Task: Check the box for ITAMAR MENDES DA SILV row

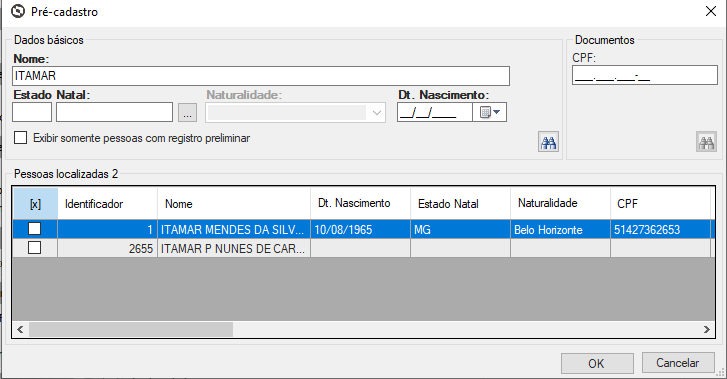Action: (35, 229)
